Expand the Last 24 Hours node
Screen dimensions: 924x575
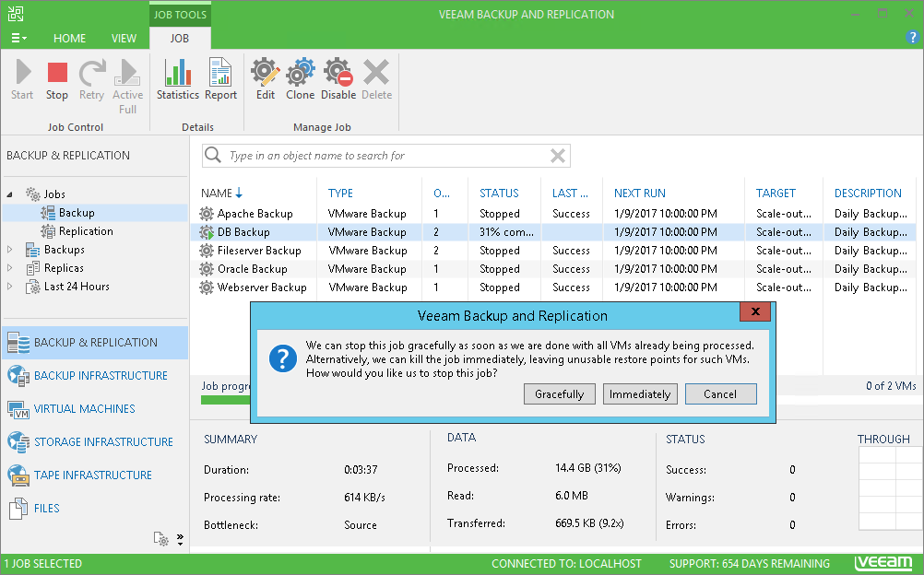click(10, 287)
